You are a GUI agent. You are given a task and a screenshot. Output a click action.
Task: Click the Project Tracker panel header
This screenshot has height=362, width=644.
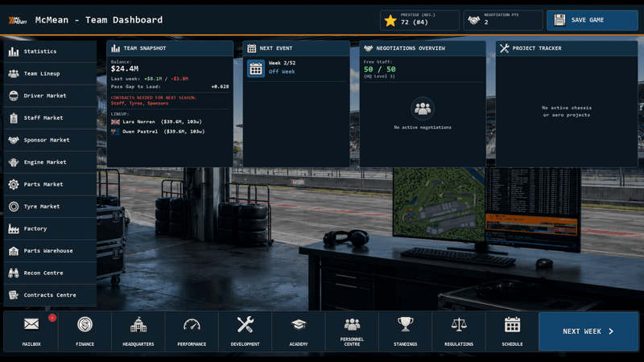(x=567, y=48)
